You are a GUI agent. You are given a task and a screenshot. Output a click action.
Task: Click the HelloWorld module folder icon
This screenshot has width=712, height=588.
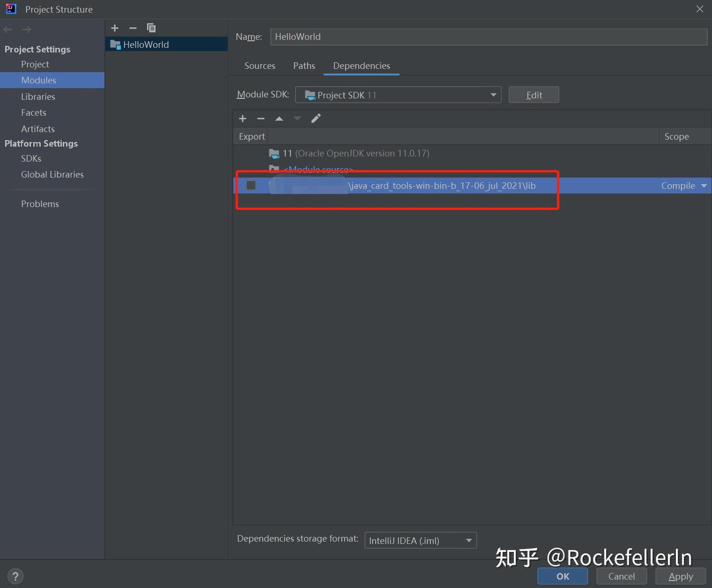(115, 45)
